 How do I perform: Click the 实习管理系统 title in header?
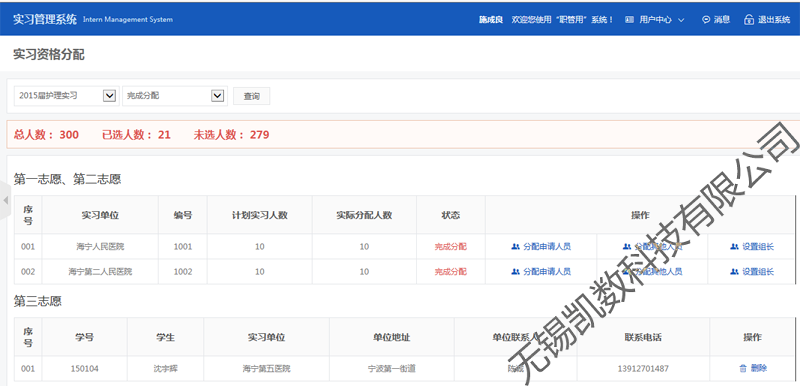[x=45, y=19]
